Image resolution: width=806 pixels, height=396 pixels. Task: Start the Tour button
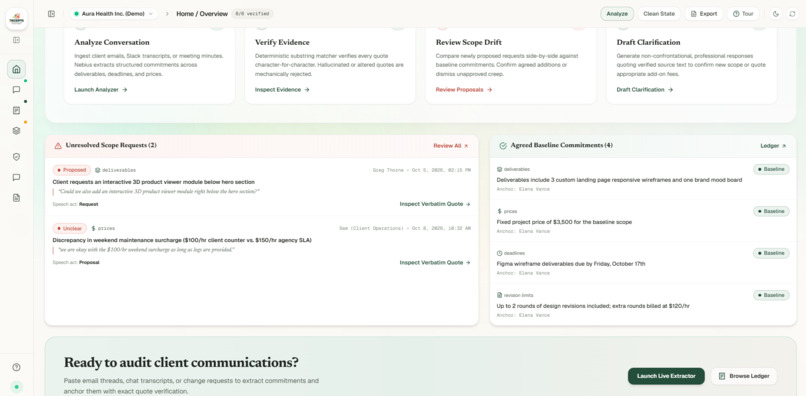coord(743,14)
